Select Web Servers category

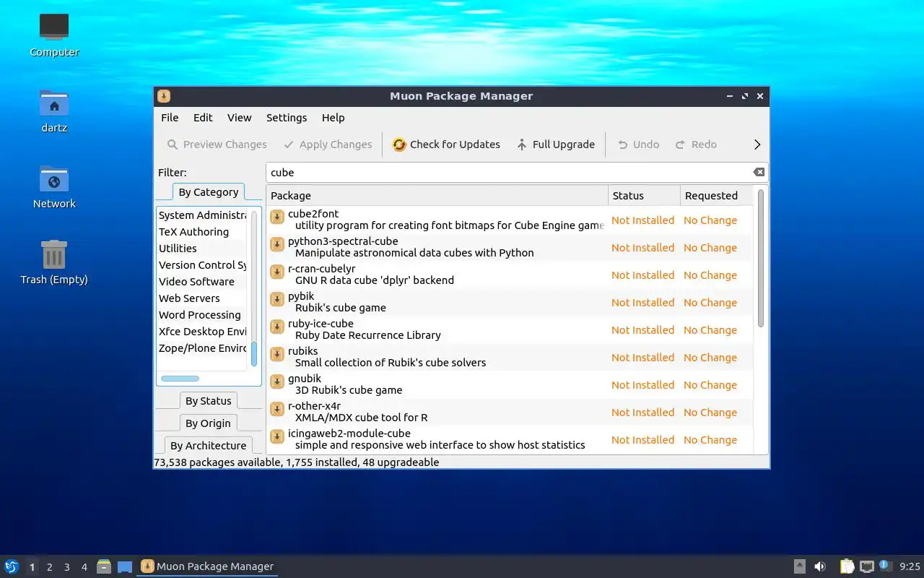click(203, 298)
